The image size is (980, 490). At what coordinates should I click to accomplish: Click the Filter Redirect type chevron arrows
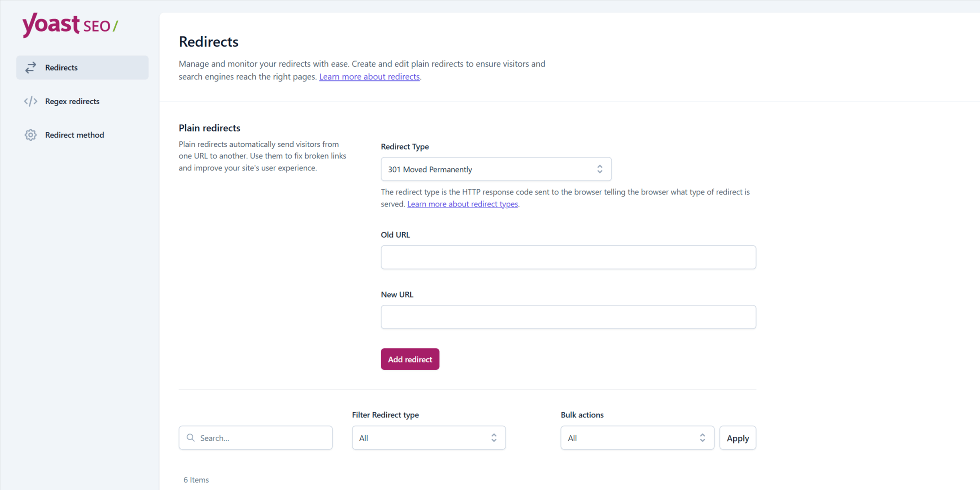coord(493,437)
